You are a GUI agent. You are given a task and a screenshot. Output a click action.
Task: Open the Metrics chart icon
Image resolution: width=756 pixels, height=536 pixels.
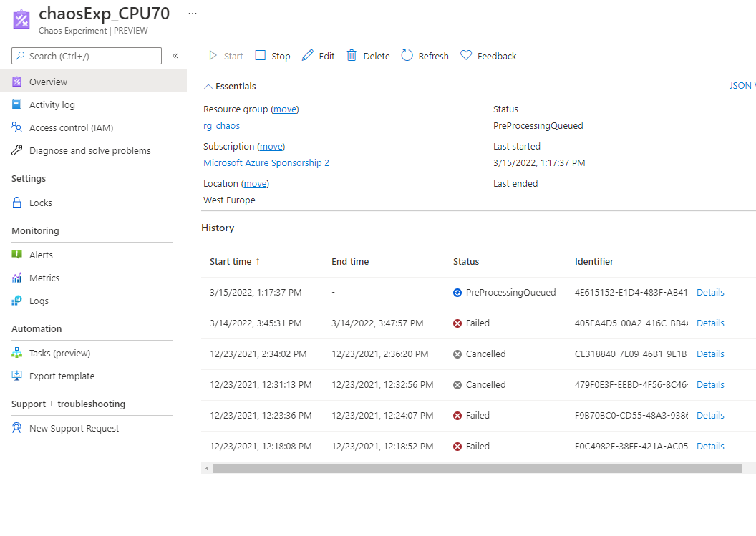click(x=17, y=278)
